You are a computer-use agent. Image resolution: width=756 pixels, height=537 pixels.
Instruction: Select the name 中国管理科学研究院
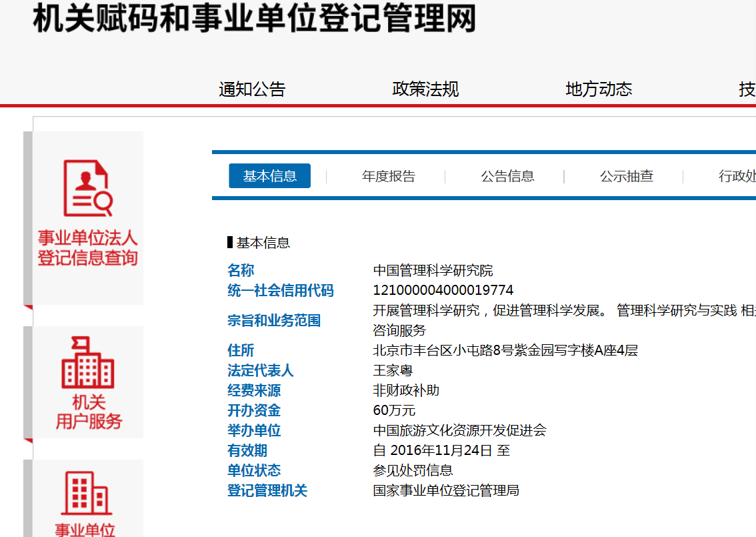pos(433,271)
